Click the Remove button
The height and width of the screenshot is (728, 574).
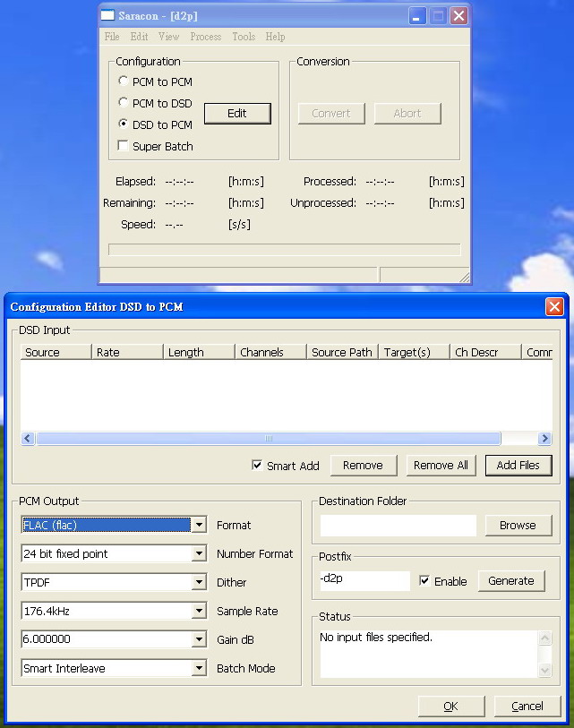point(364,466)
